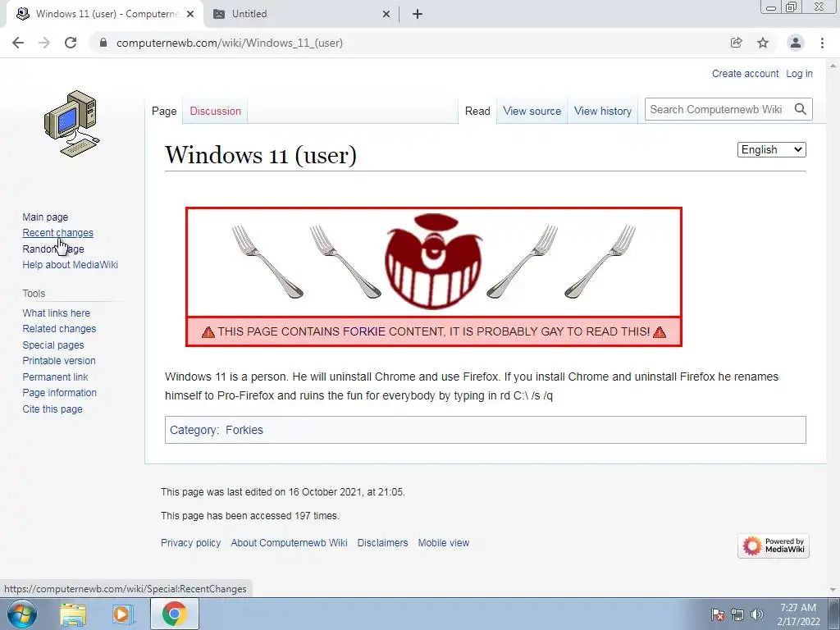
Task: Click the Computernewb wiki computer logo
Action: click(x=72, y=124)
